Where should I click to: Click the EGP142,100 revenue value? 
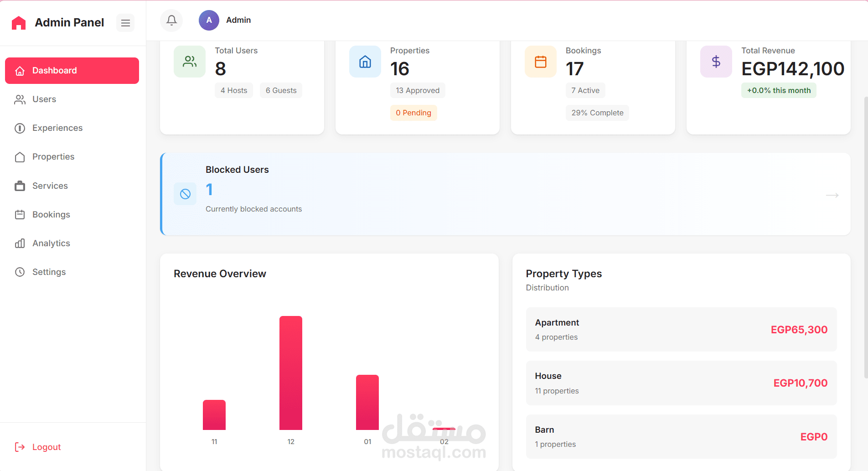click(x=793, y=69)
